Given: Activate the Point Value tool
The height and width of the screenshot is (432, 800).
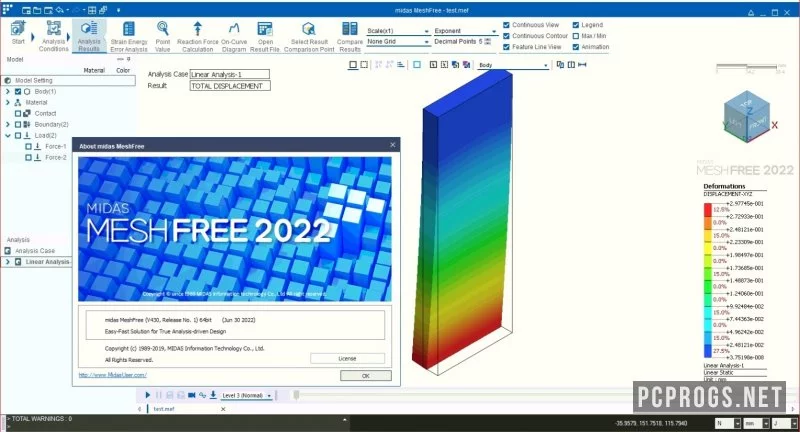Looking at the screenshot, I should coord(163,36).
